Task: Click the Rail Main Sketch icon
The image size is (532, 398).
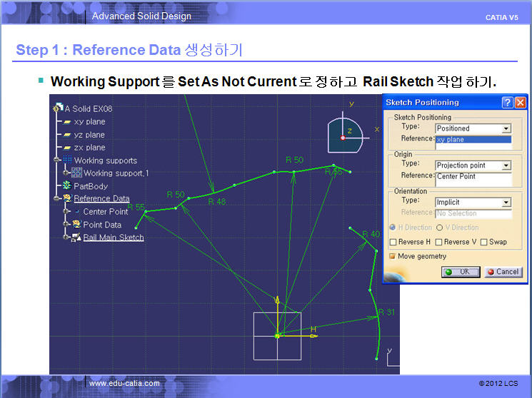Action: pyautogui.click(x=77, y=238)
